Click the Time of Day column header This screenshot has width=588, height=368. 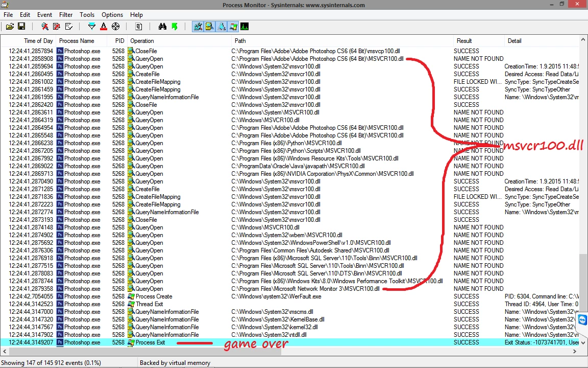pyautogui.click(x=29, y=41)
